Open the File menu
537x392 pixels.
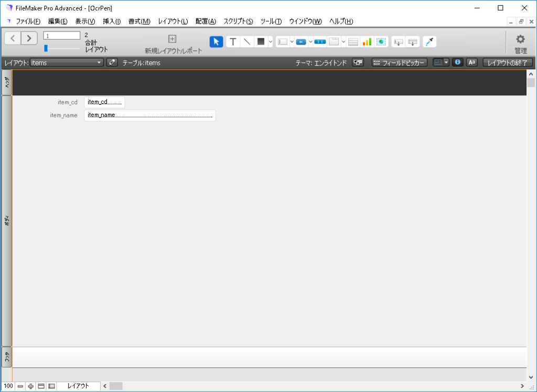[28, 21]
